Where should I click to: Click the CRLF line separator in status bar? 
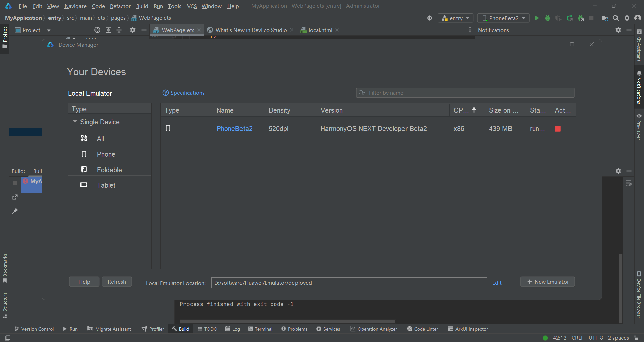point(578,338)
